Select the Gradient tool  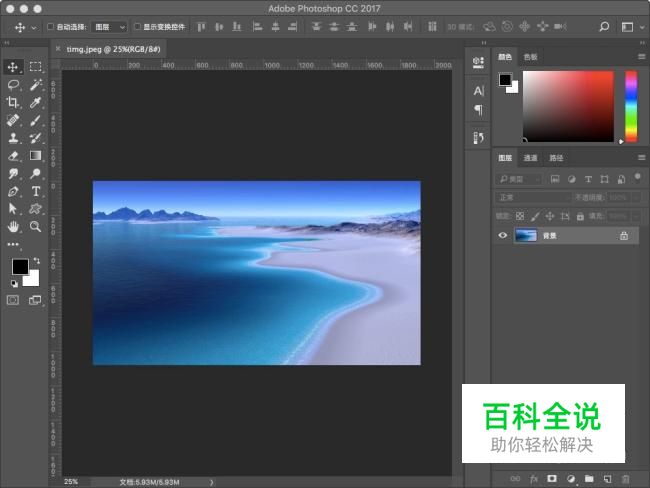point(35,155)
